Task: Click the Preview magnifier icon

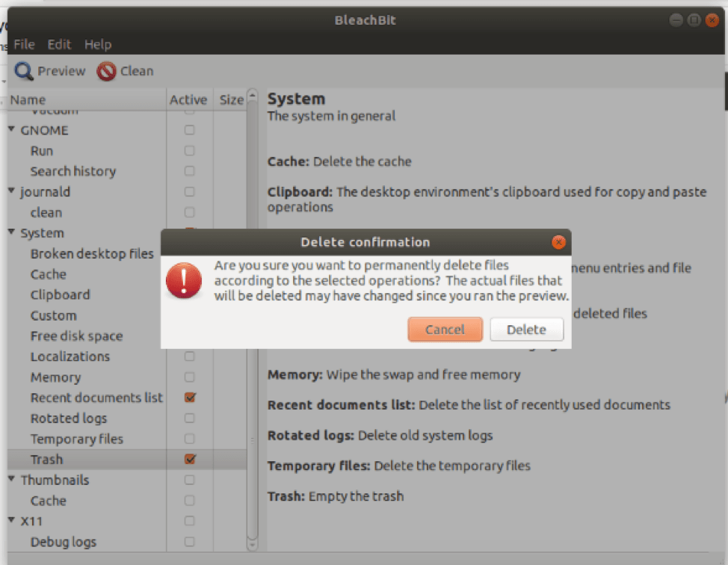Action: [x=24, y=71]
